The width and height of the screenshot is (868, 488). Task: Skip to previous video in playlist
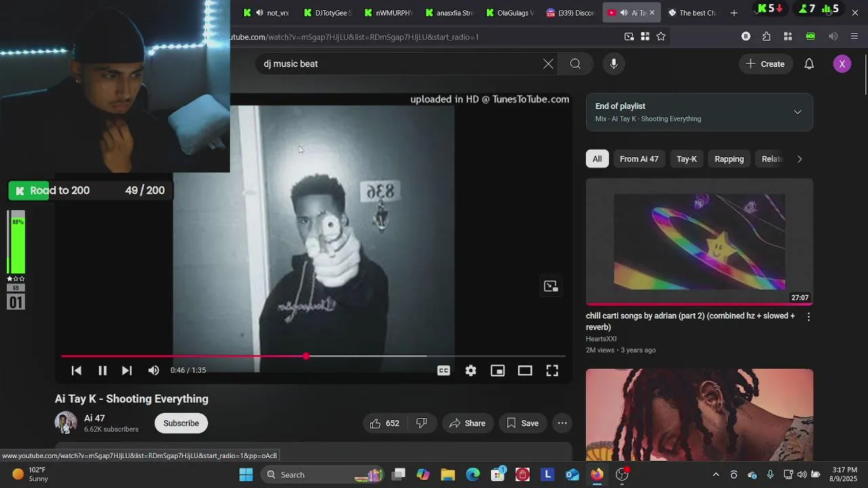[77, 370]
